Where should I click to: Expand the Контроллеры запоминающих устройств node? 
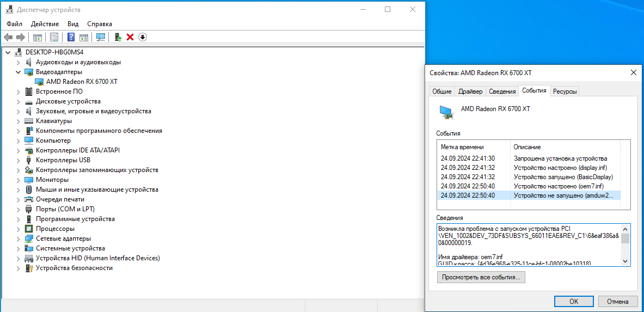coord(18,170)
